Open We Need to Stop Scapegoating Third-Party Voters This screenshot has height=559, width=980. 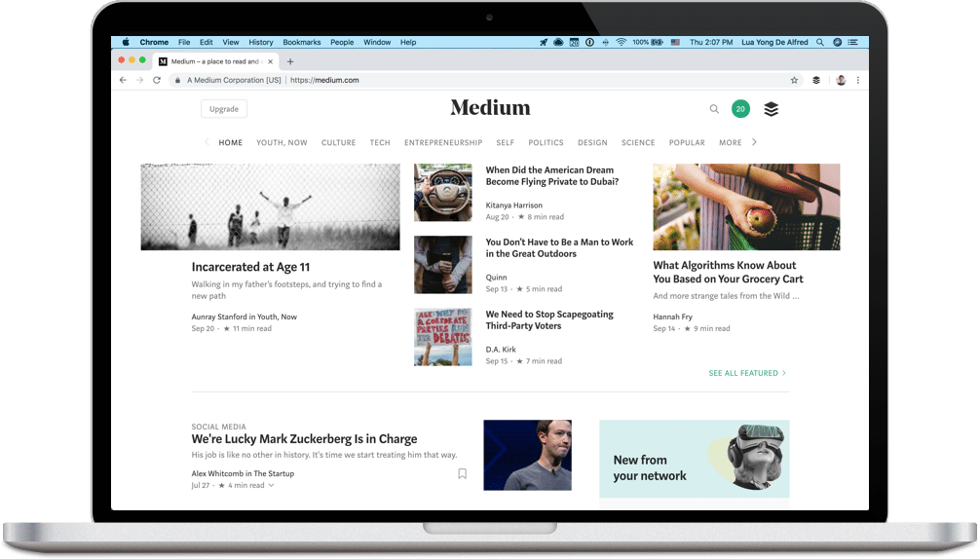(x=549, y=319)
